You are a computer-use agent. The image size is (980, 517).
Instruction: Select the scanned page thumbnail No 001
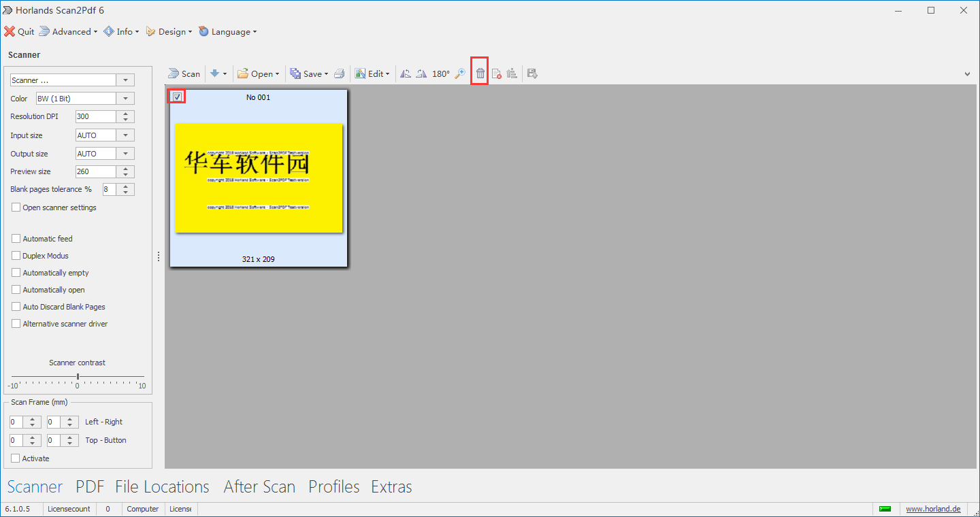tap(259, 178)
